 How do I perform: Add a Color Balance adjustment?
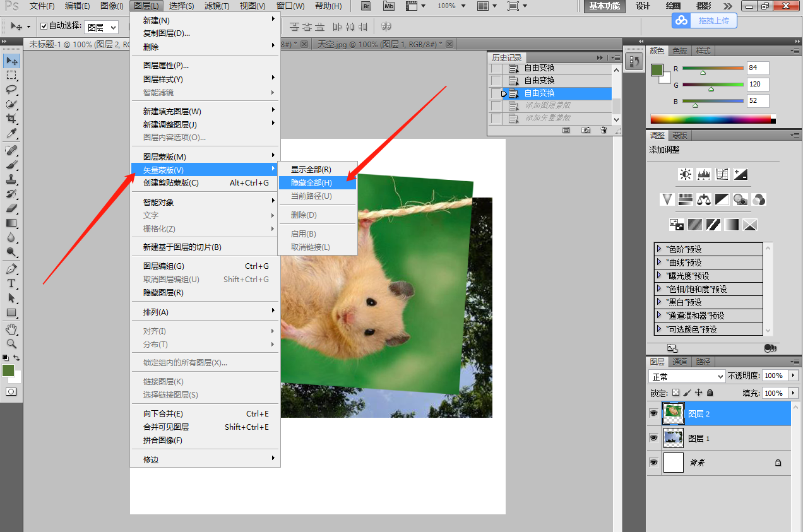click(704, 199)
